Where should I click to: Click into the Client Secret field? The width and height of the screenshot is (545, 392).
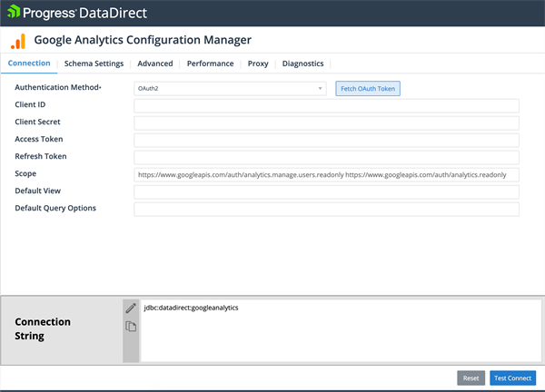tap(326, 122)
